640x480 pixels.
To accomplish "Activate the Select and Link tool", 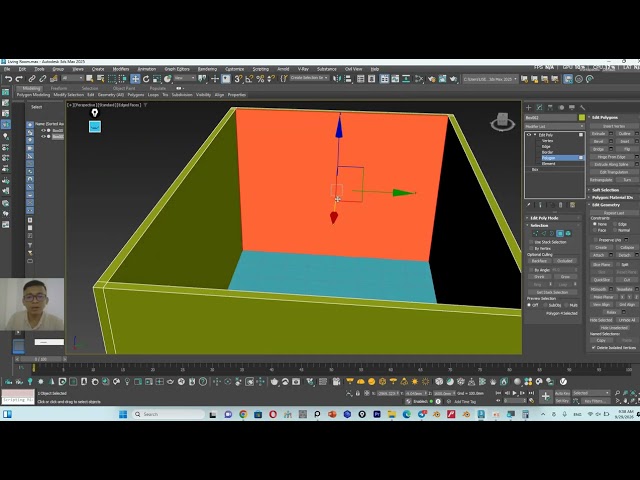I will (x=32, y=79).
